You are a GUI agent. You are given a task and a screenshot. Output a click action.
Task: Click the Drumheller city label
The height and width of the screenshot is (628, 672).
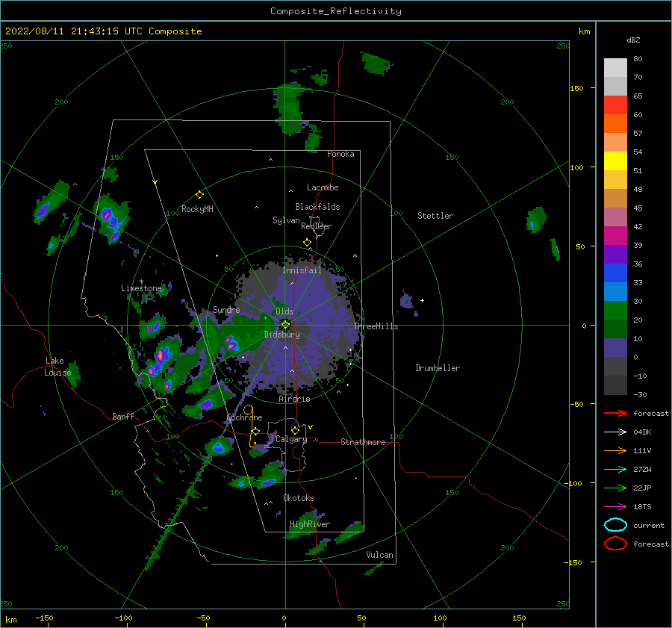pyautogui.click(x=438, y=368)
